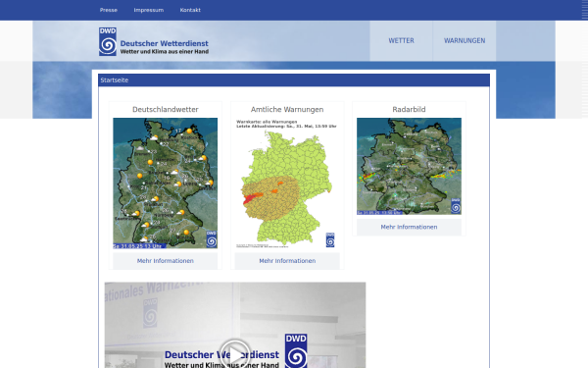The height and width of the screenshot is (368, 588).
Task: Click the DWD logo inside the video
Action: pos(296,351)
